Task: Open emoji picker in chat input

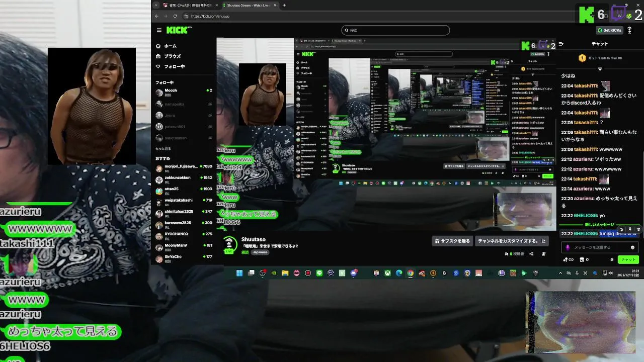Action: 632,247
